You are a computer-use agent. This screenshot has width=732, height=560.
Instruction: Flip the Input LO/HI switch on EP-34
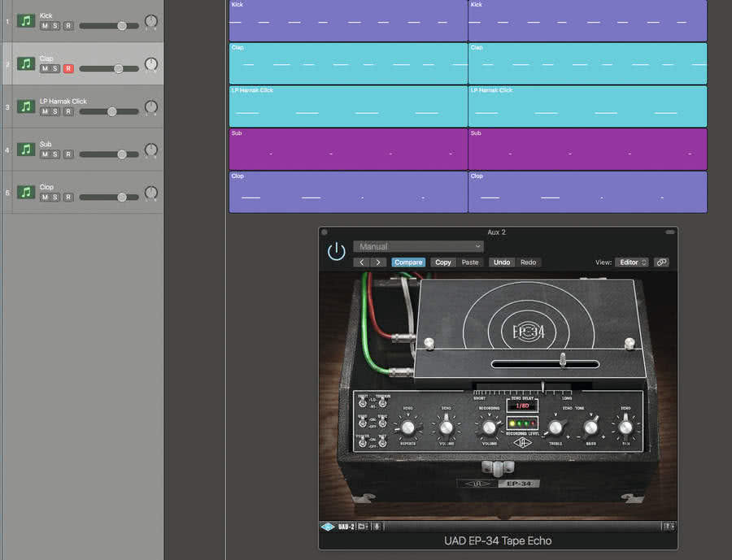click(x=363, y=402)
